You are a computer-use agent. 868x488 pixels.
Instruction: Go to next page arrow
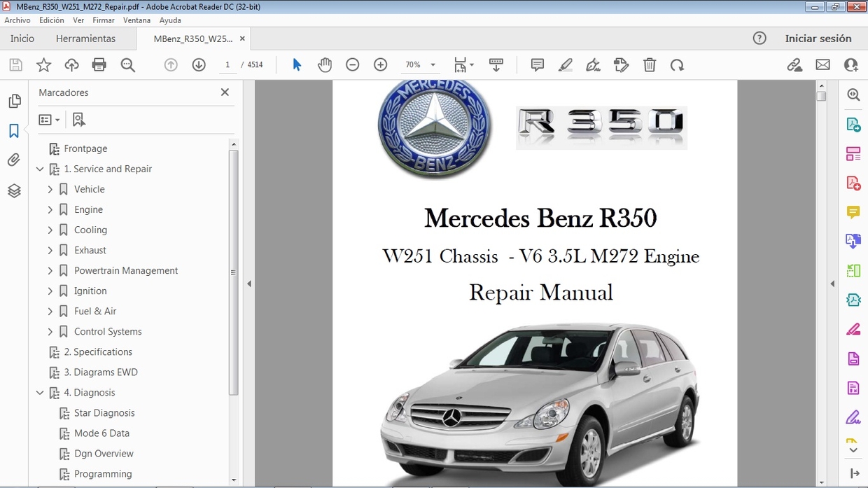pyautogui.click(x=199, y=65)
